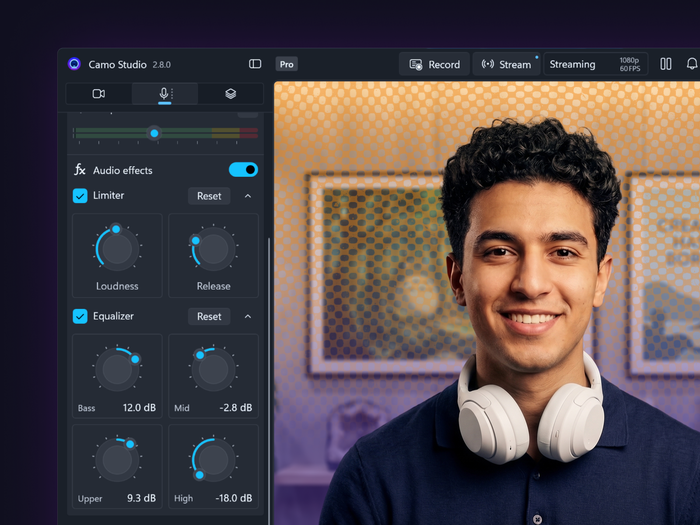Click the Upper value 9.3 dB
700x525 pixels.
click(141, 498)
